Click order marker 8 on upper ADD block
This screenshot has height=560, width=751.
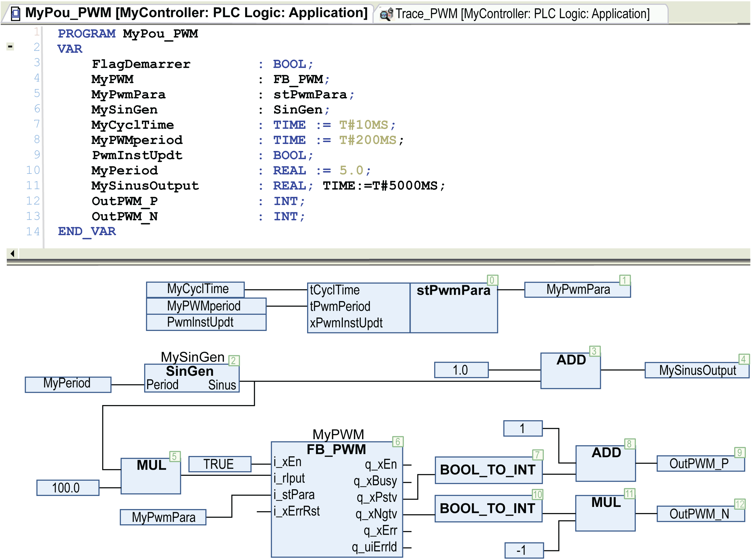point(629,444)
